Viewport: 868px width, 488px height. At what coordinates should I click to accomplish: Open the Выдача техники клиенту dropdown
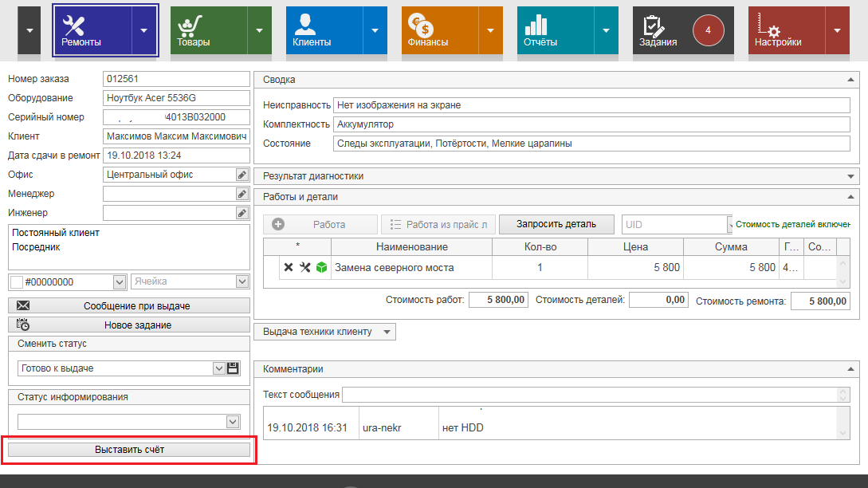click(325, 332)
